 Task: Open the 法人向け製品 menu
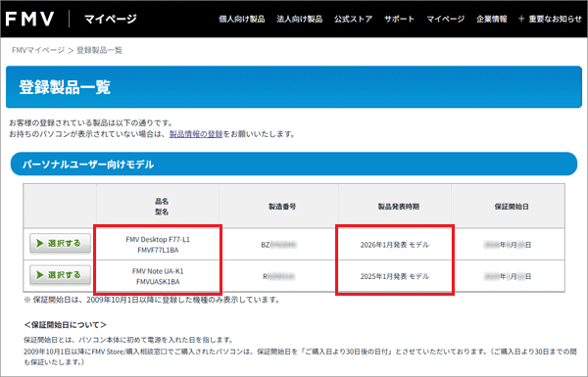(x=300, y=19)
